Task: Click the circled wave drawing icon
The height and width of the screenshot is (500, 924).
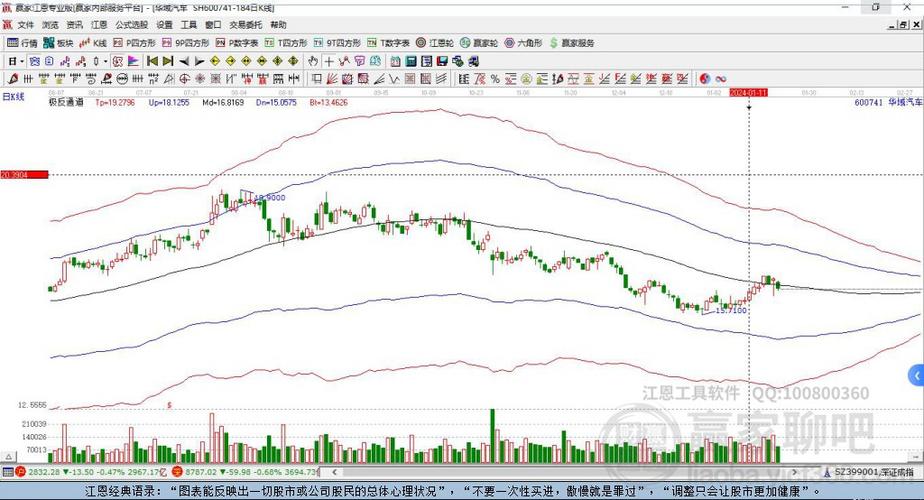Action: (122, 78)
